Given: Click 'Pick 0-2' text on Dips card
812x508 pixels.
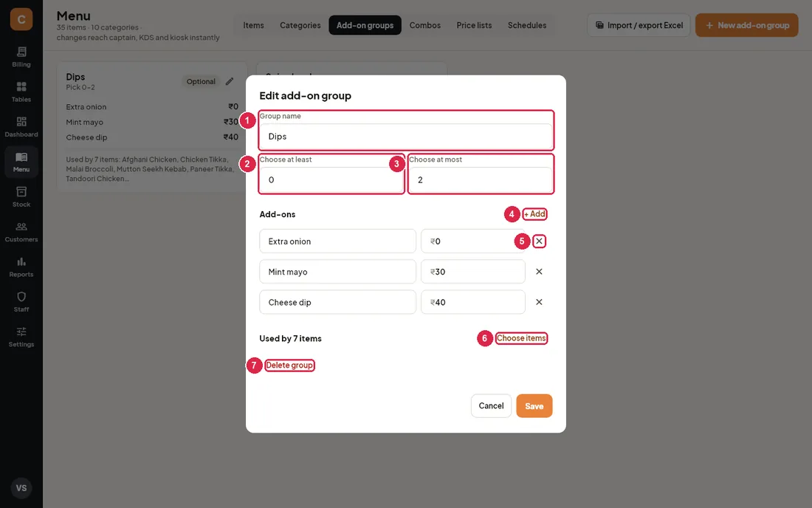Looking at the screenshot, I should coord(80,88).
